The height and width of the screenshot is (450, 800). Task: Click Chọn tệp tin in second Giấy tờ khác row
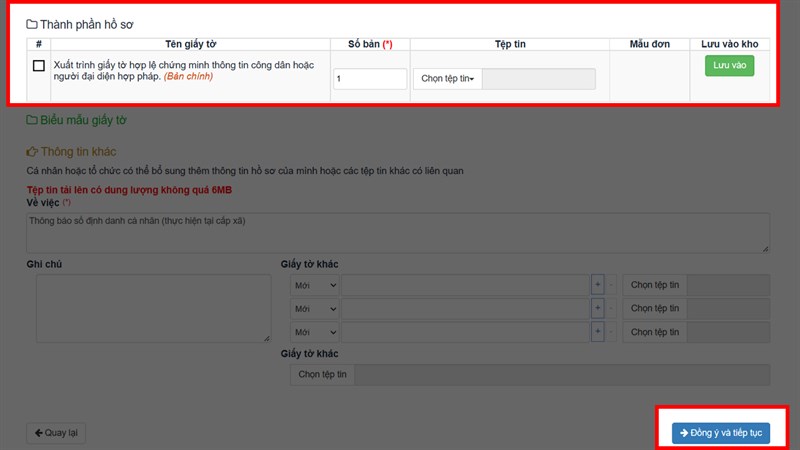[655, 309]
